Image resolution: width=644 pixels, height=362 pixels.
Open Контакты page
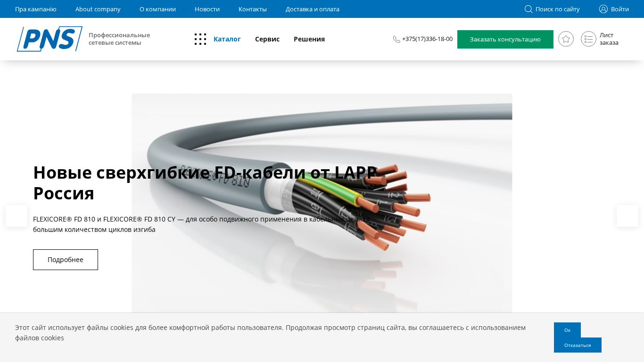(x=253, y=9)
